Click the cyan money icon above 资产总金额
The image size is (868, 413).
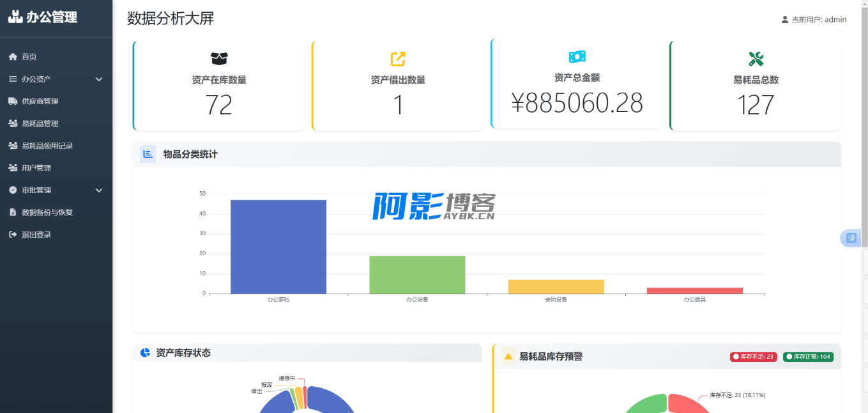(577, 57)
